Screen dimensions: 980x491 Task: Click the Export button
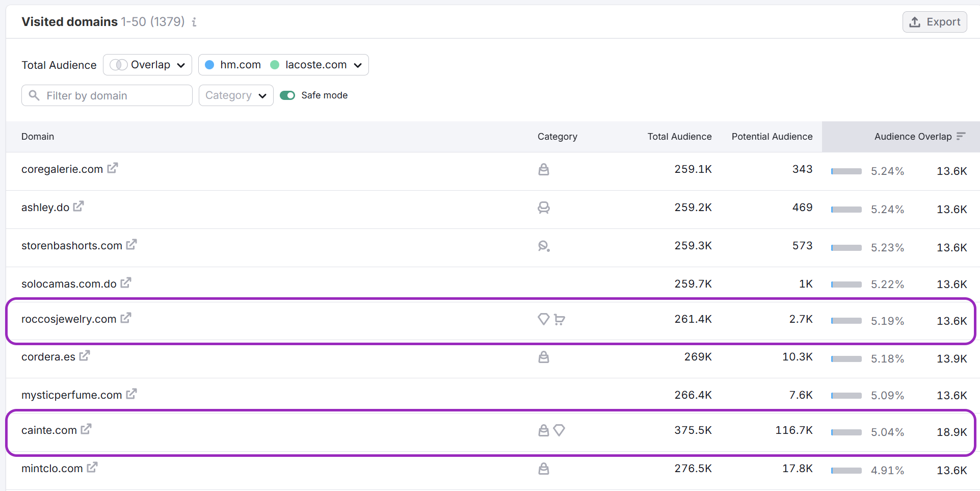935,22
